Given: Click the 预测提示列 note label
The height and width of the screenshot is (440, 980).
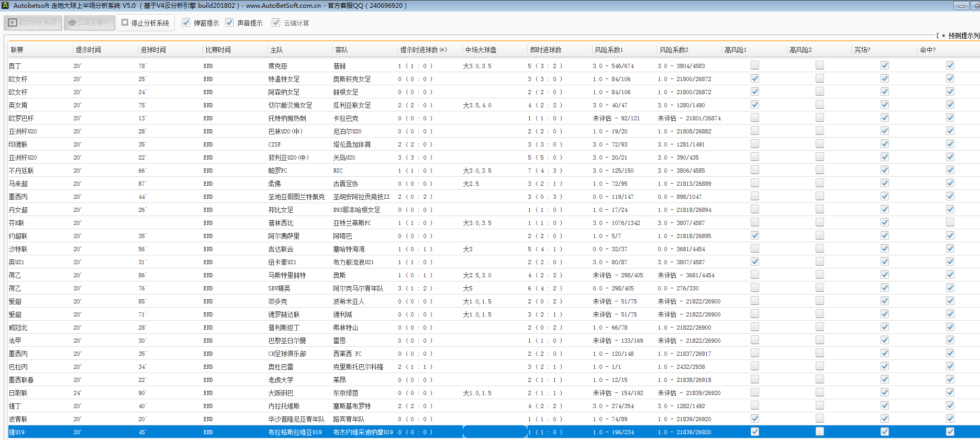Looking at the screenshot, I should (962, 36).
